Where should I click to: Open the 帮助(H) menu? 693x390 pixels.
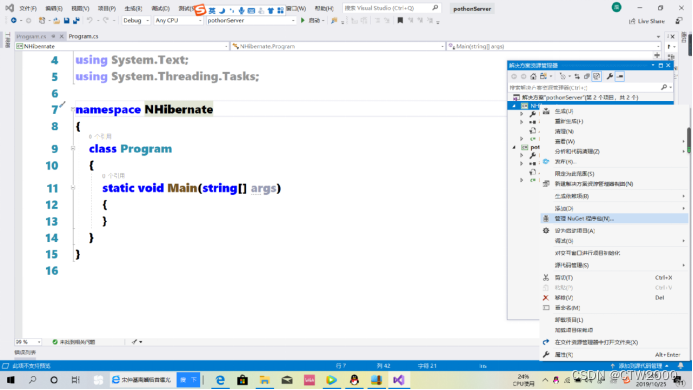click(324, 8)
